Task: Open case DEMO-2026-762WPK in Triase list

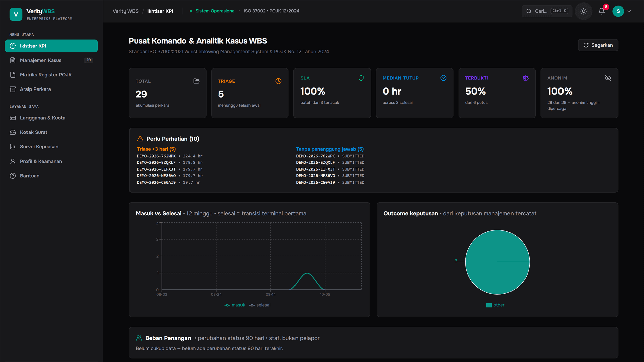Action: point(156,156)
